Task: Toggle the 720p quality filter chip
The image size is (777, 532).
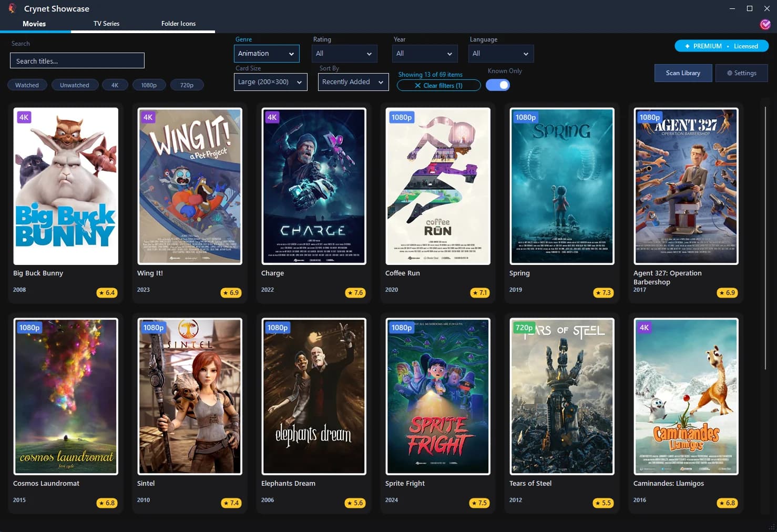Action: click(x=187, y=85)
